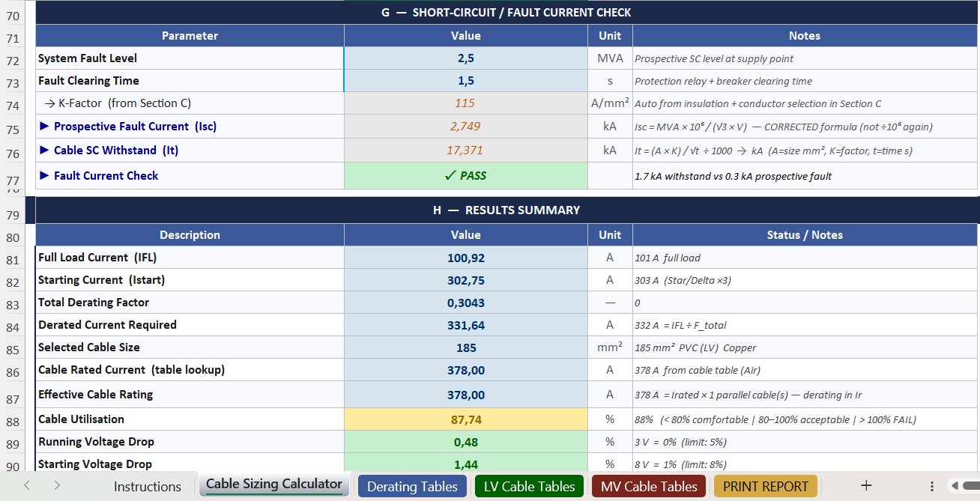
Task: Select the Effective Cable Rating value 378,00
Action: pyautogui.click(x=466, y=395)
